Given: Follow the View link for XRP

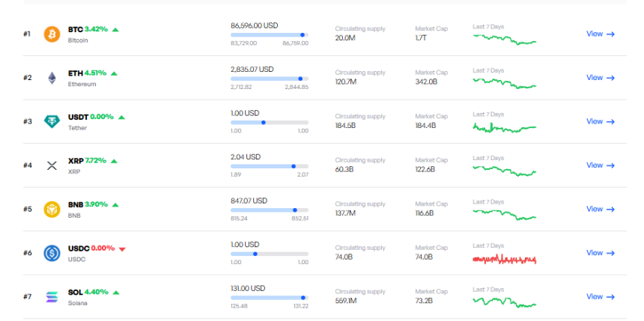Looking at the screenshot, I should pos(600,165).
